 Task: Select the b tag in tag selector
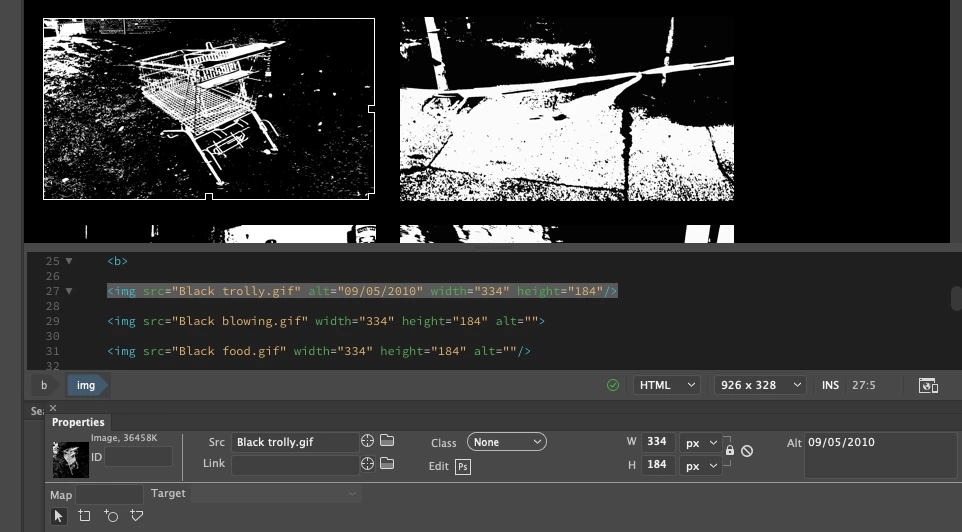coord(44,385)
